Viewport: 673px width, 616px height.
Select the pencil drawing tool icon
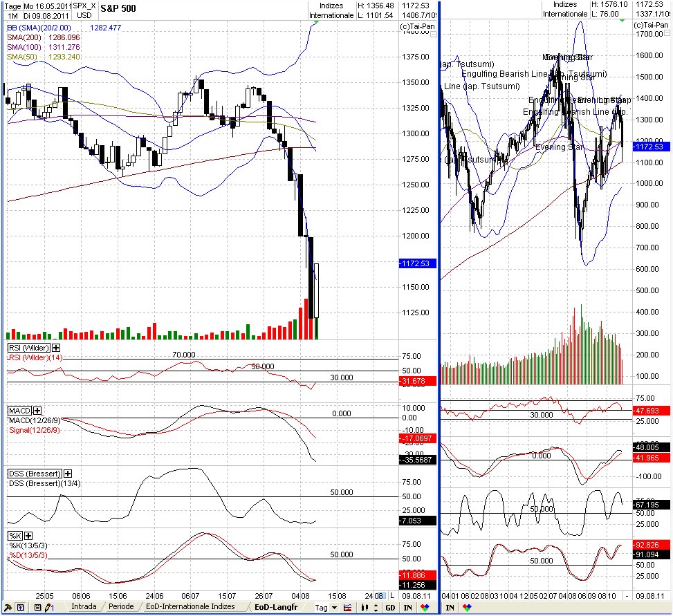(x=49, y=608)
